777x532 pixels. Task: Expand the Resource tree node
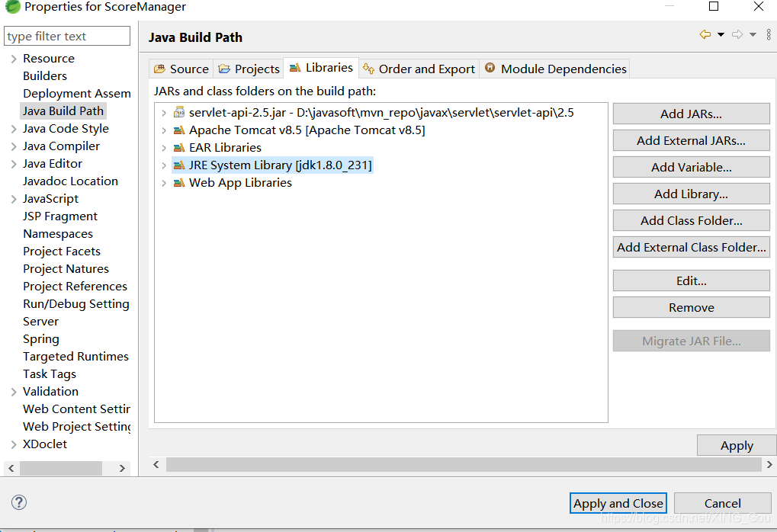[x=14, y=59]
